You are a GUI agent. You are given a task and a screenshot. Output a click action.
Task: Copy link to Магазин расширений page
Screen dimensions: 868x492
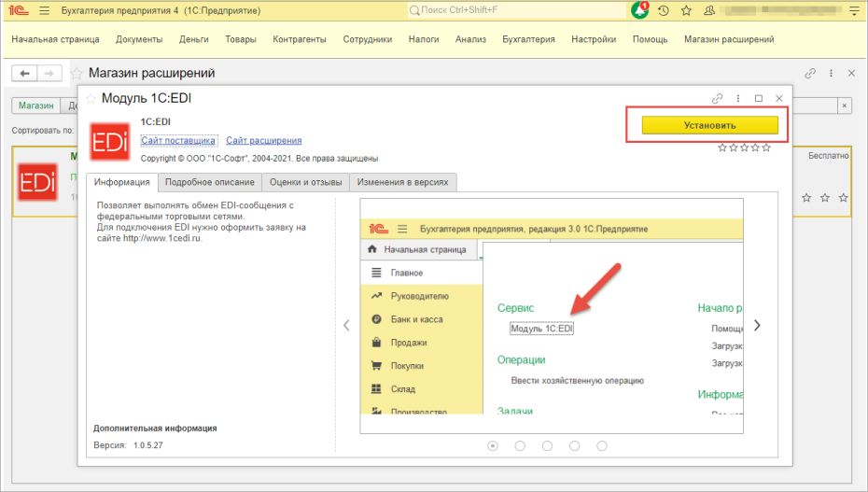tap(810, 73)
